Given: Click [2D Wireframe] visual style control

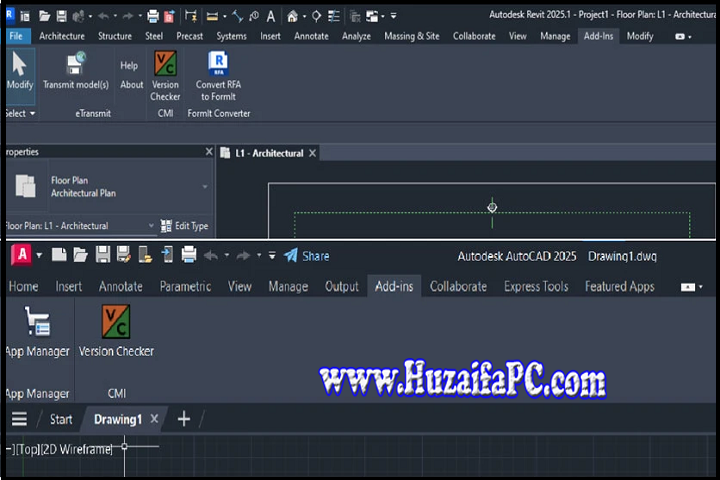Looking at the screenshot, I should pos(77,449).
